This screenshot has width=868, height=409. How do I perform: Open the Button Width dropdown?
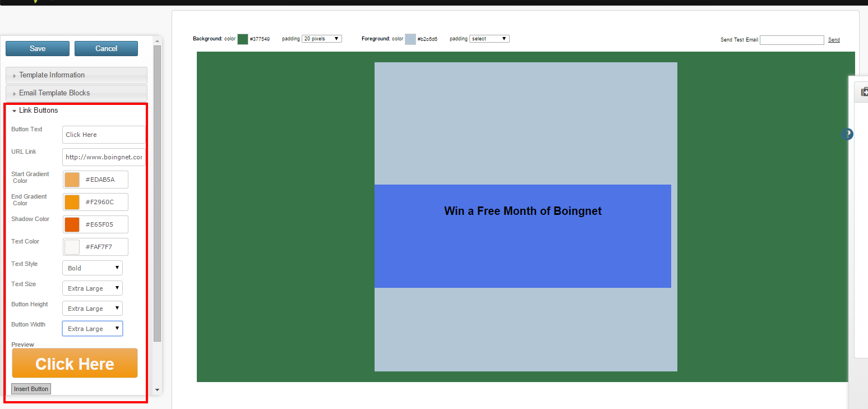[x=93, y=329]
